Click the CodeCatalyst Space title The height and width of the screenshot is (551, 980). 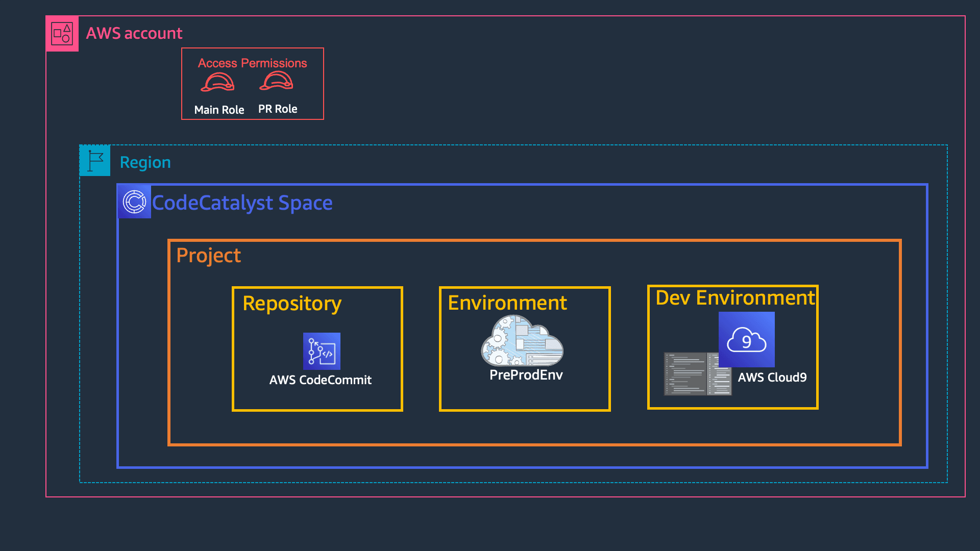(x=242, y=203)
